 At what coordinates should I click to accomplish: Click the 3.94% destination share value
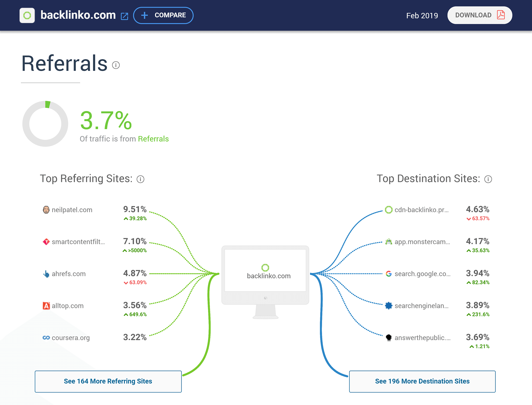(478, 273)
